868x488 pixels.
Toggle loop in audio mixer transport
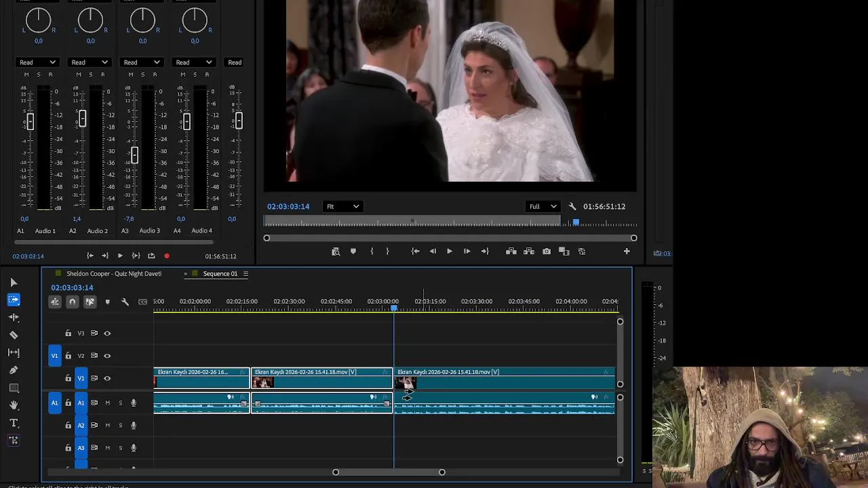(x=151, y=256)
